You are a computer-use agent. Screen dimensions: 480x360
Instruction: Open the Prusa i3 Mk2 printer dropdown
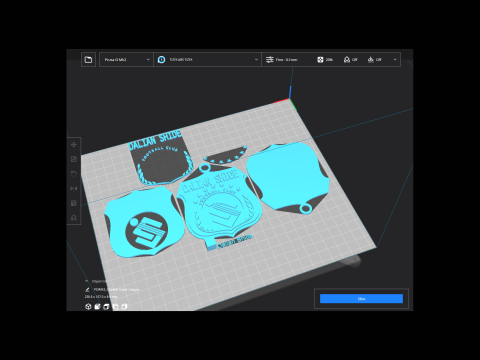point(126,60)
